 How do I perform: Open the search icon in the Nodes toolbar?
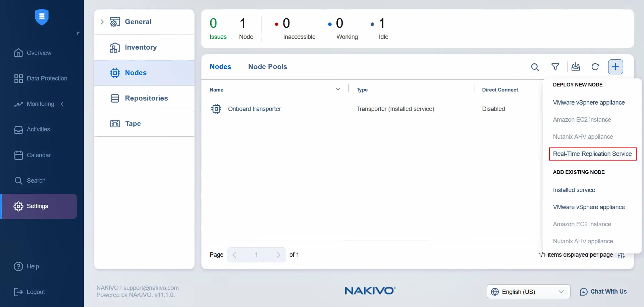(x=535, y=67)
